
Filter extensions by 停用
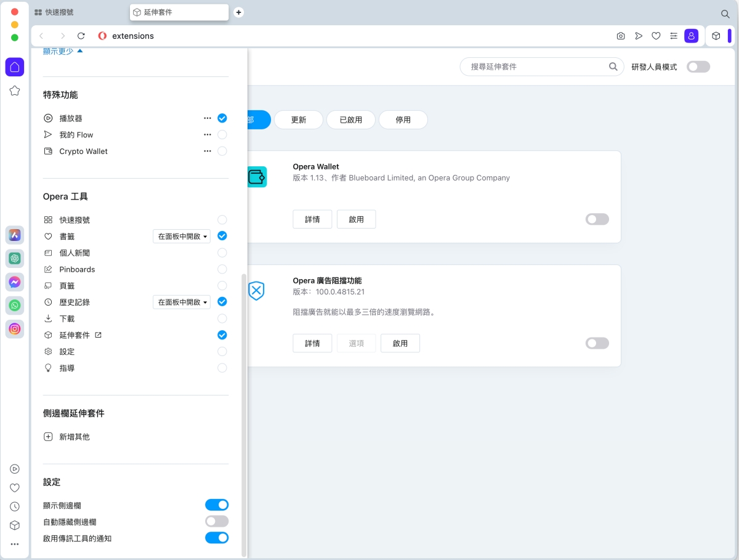tap(403, 120)
